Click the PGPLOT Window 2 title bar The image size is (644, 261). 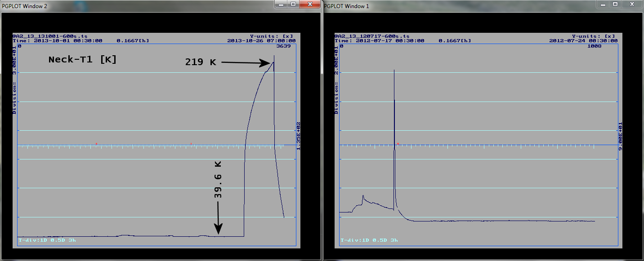click(x=135, y=5)
